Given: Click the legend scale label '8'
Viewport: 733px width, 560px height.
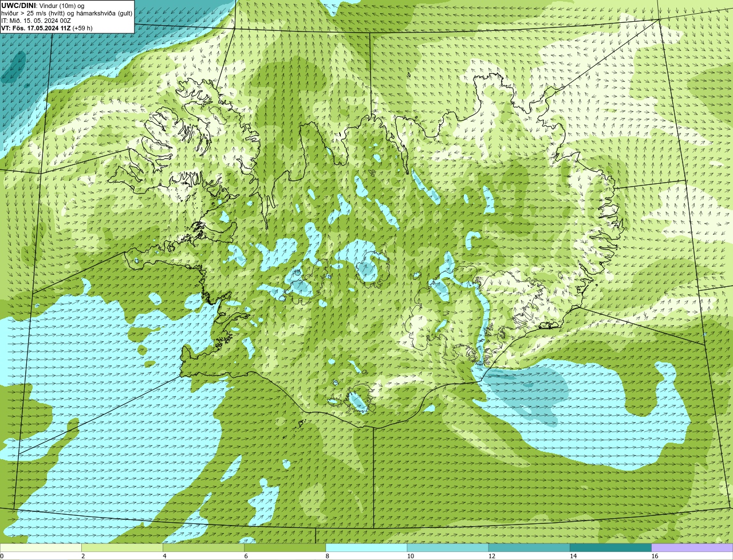Looking at the screenshot, I should coord(328,556).
